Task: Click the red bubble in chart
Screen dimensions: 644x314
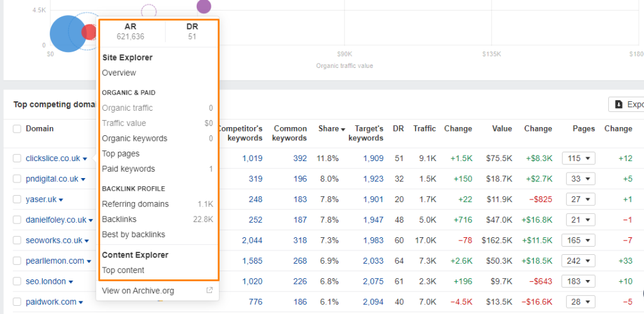Action: point(89,32)
